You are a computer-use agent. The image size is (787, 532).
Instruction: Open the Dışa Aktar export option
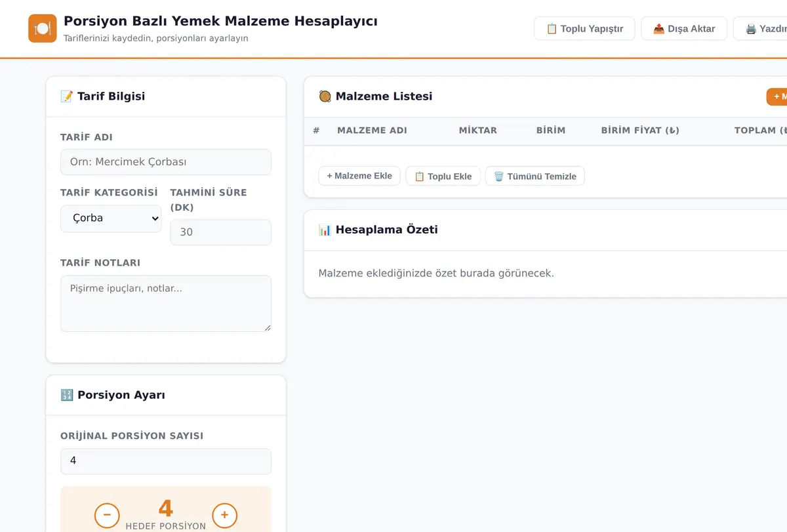(x=684, y=29)
